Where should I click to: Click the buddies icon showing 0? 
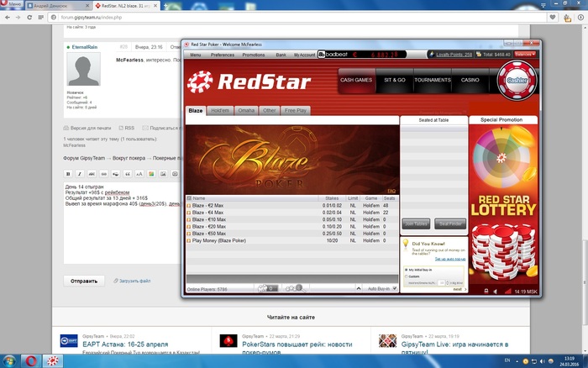pos(267,288)
